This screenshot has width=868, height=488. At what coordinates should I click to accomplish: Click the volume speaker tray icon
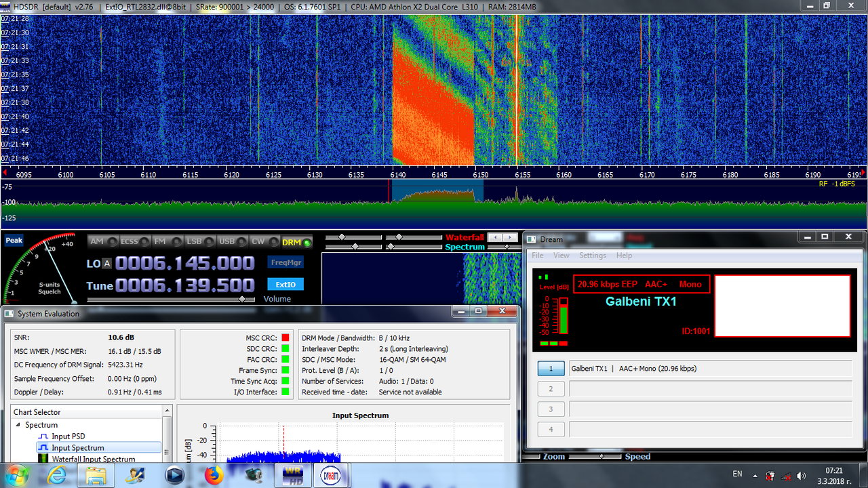[801, 475]
